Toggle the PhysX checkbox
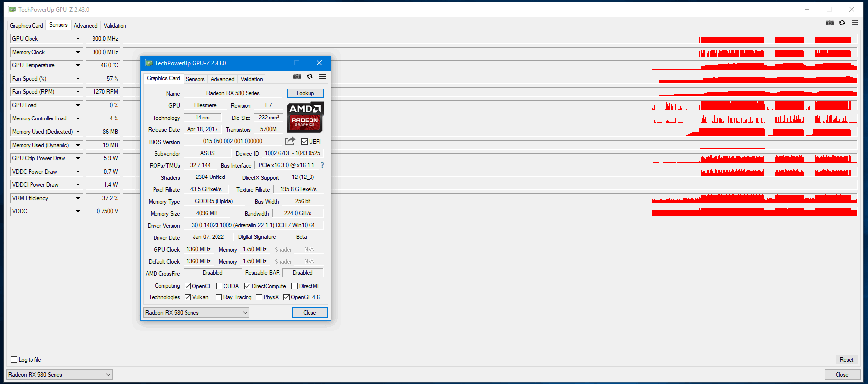Image resolution: width=868 pixels, height=384 pixels. tap(259, 297)
